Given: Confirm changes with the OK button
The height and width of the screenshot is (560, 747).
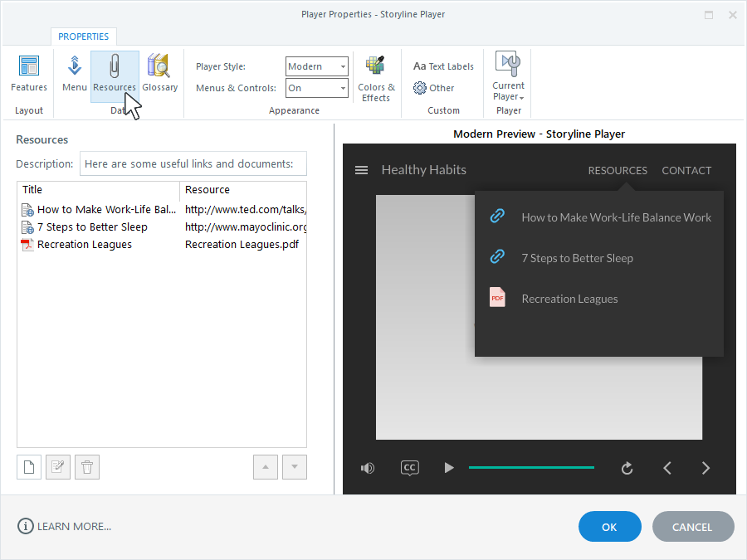Looking at the screenshot, I should click(x=609, y=526).
